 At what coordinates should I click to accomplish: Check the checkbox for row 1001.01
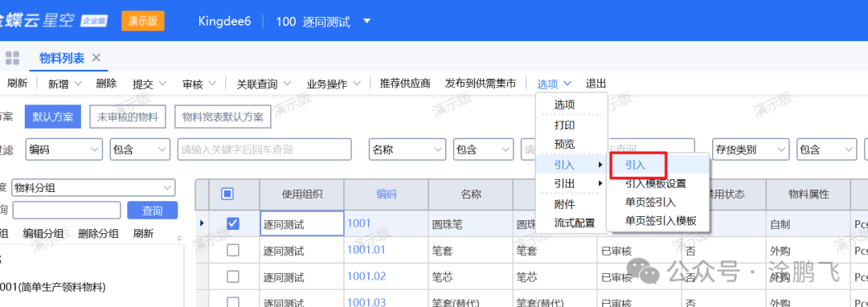(x=233, y=251)
